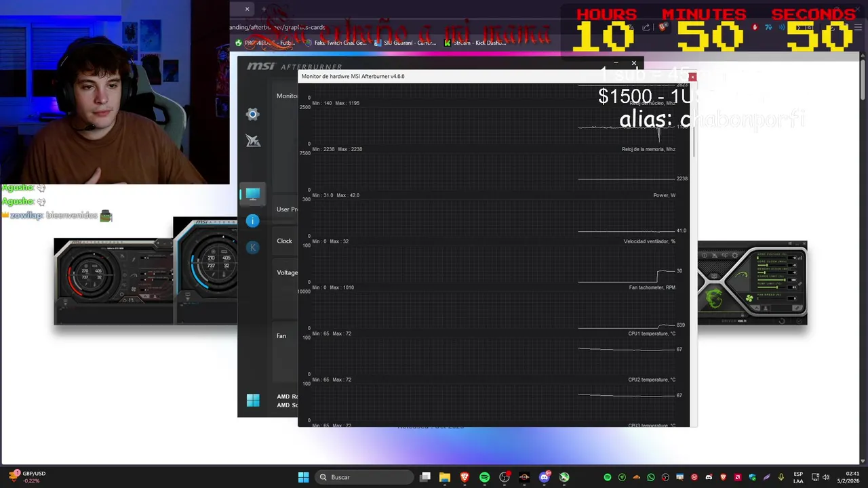The image size is (868, 488).
Task: Click the 'Min : 31.0 Max : 42.0' text
Action: pyautogui.click(x=336, y=195)
